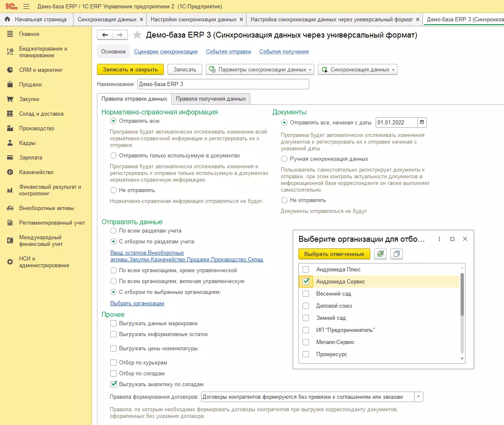This screenshot has width=504, height=425.
Task: Expand Параметры синхронизации данных dropdown
Action: (x=260, y=70)
